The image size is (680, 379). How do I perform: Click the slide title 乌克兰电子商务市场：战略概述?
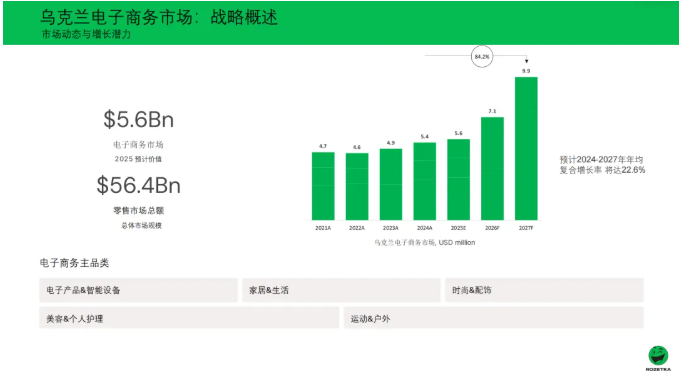coord(159,17)
